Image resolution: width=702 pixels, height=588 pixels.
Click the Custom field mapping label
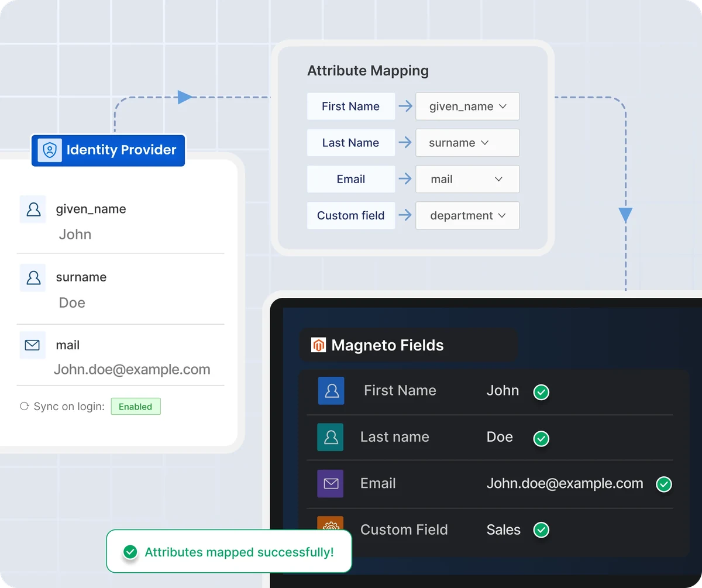pyautogui.click(x=351, y=216)
